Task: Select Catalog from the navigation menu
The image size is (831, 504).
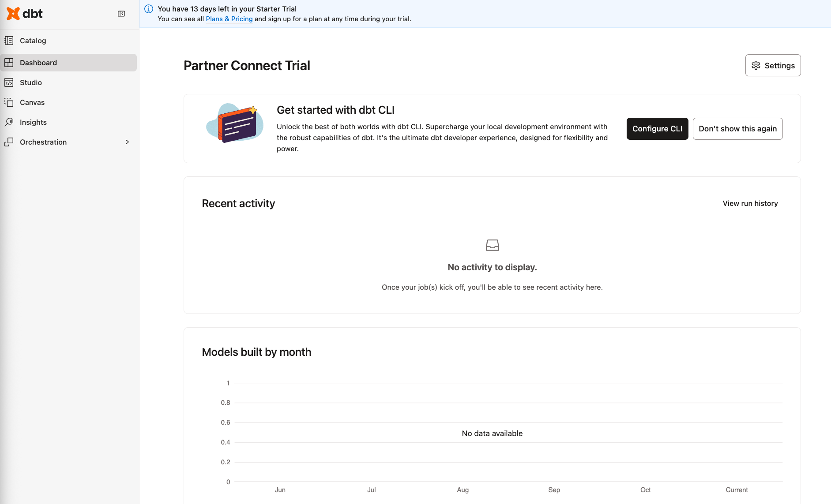Action: 33,41
